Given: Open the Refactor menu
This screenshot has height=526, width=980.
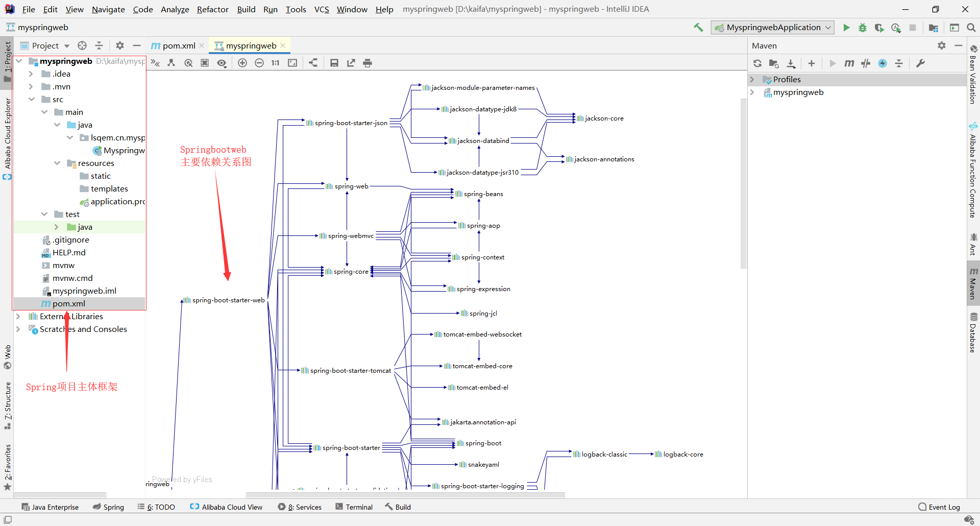Looking at the screenshot, I should 213,9.
